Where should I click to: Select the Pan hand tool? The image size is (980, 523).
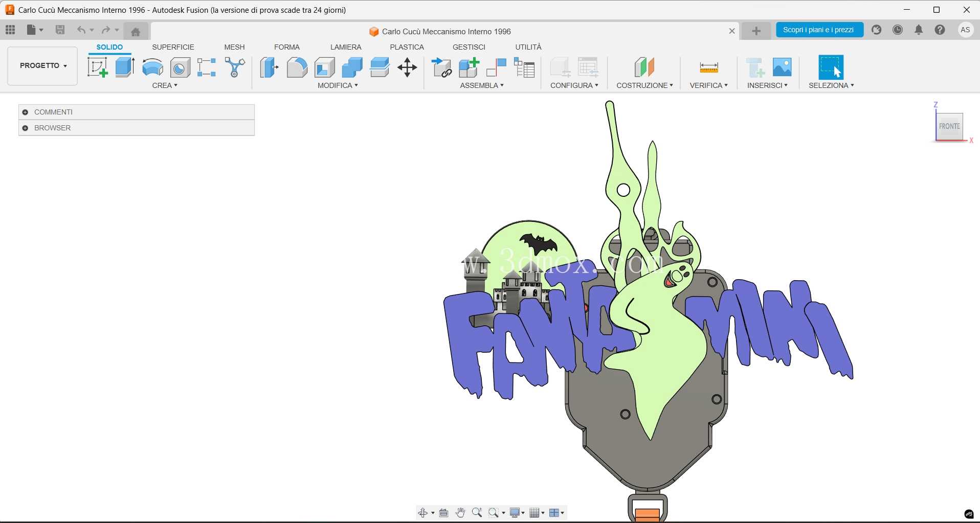[x=460, y=513]
